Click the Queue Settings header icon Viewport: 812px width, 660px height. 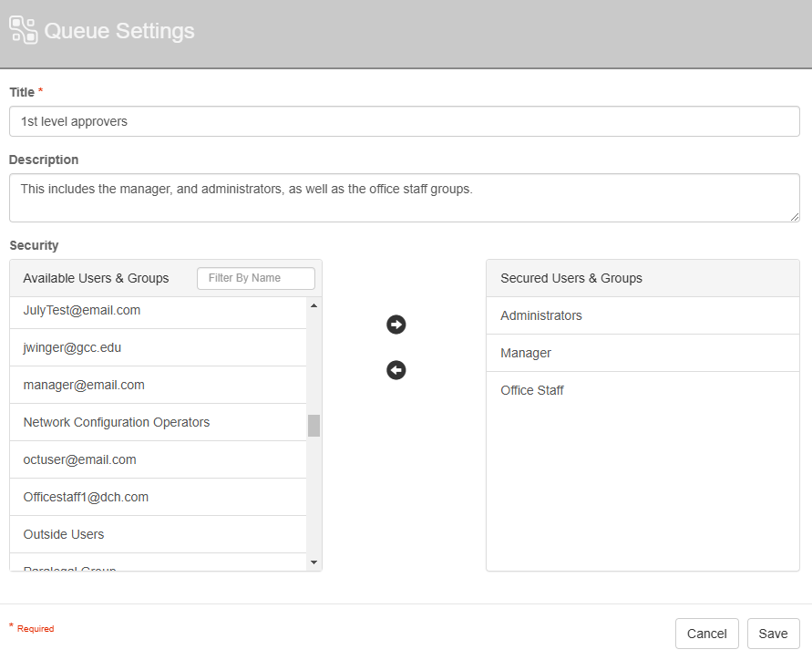pyautogui.click(x=23, y=31)
